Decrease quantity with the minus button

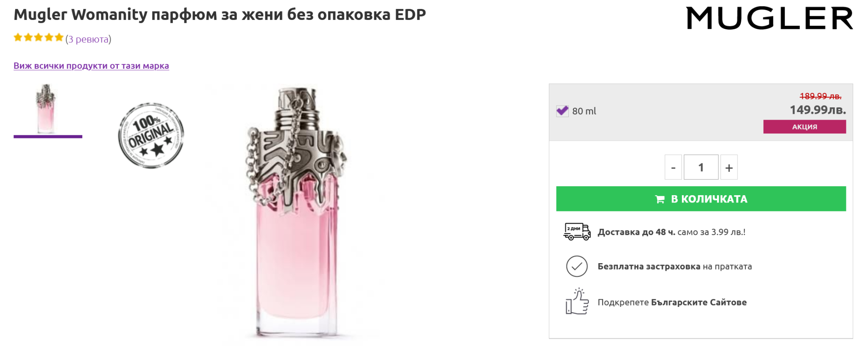point(673,168)
